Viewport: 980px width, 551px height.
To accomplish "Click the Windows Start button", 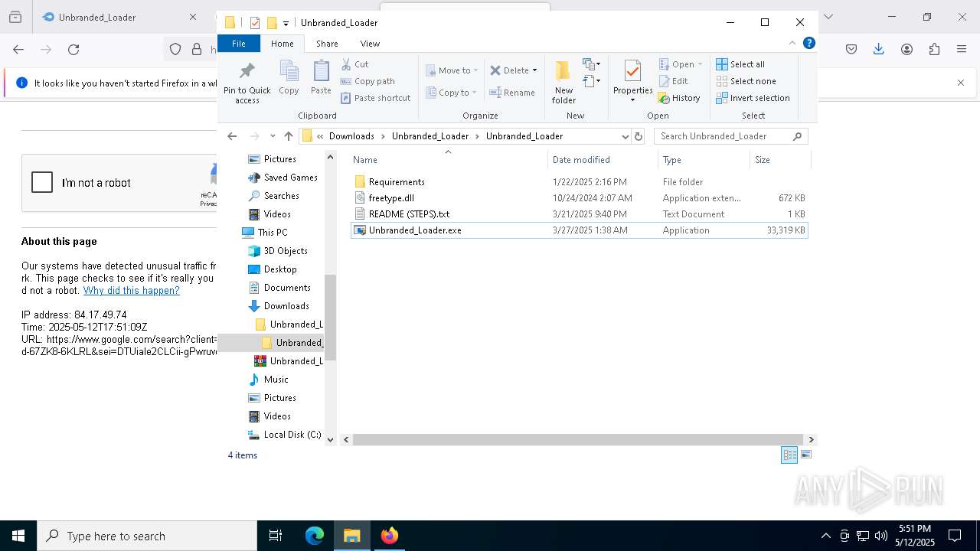I will [x=18, y=536].
